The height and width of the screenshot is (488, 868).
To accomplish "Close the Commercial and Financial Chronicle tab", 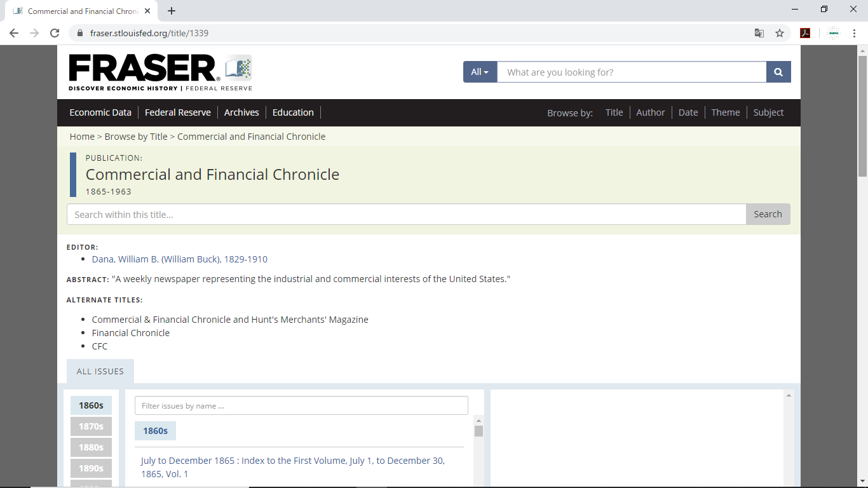I will pyautogui.click(x=147, y=11).
